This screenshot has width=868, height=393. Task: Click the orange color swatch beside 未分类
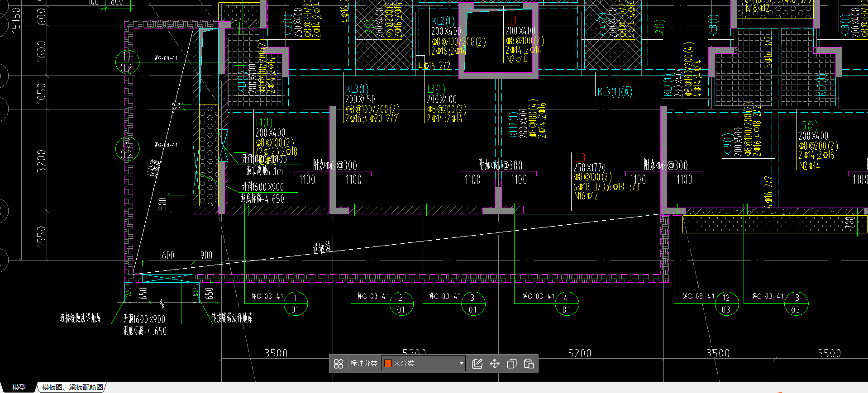click(388, 363)
